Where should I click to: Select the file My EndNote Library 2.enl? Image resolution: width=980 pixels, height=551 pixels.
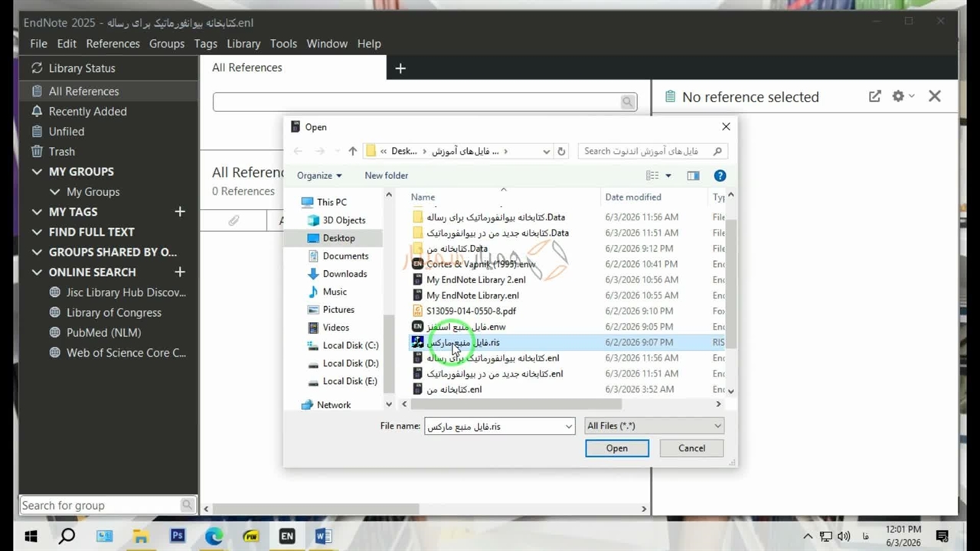tap(476, 280)
